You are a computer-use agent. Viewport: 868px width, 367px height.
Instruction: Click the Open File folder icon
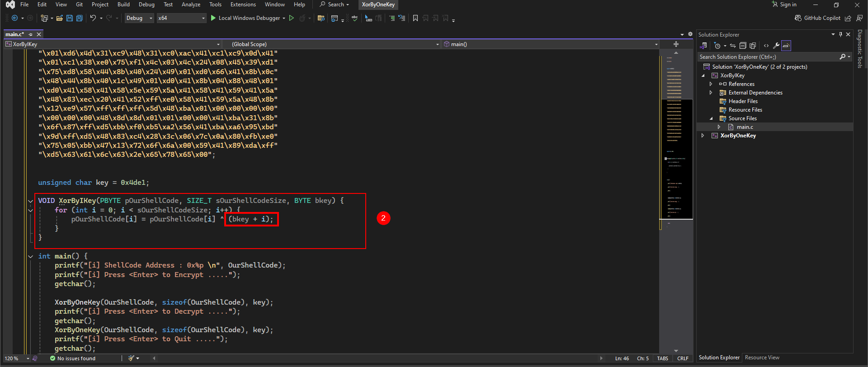[59, 18]
